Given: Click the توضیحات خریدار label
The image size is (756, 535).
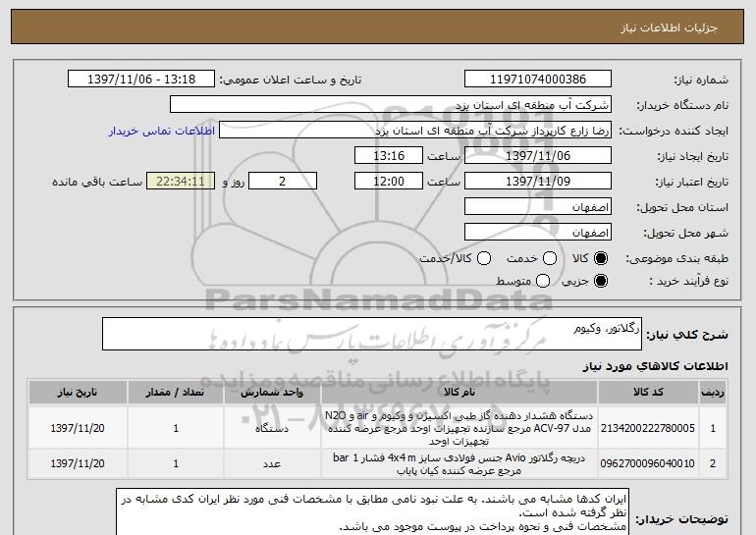Looking at the screenshot, I should (x=681, y=519).
